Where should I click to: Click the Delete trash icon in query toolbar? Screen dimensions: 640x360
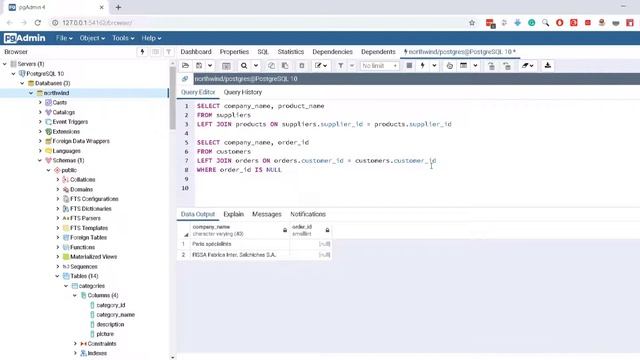302,66
